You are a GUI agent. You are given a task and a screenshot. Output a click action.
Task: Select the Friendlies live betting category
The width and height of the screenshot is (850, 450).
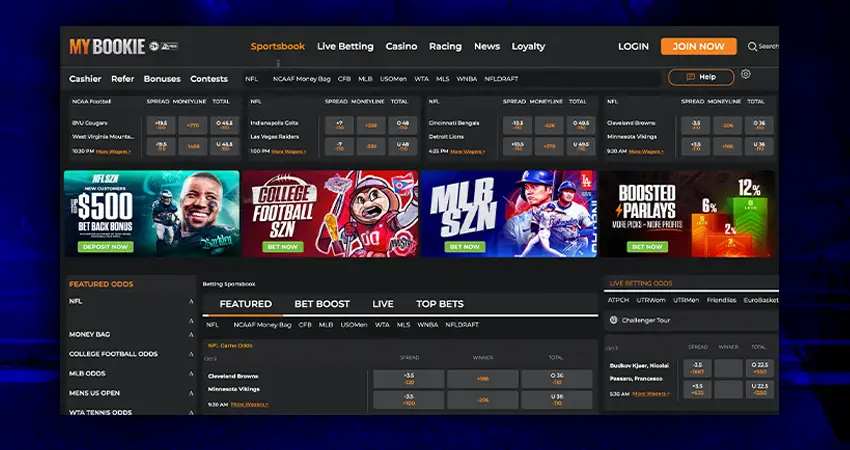(721, 300)
